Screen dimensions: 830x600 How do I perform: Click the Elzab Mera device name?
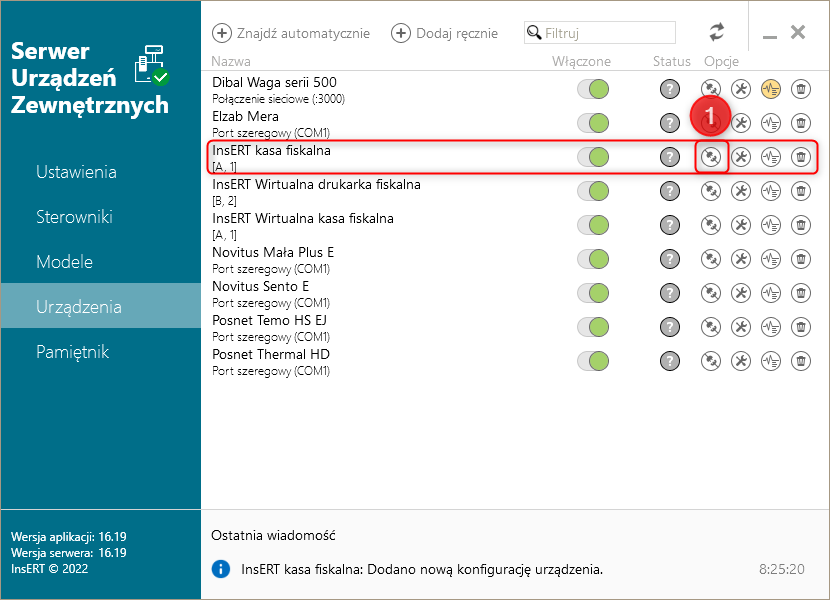click(x=245, y=116)
